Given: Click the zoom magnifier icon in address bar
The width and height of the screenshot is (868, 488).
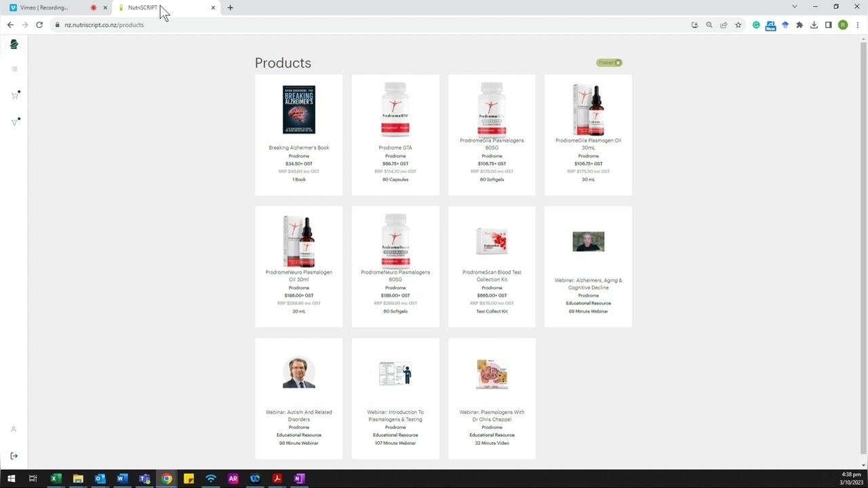Looking at the screenshot, I should tap(709, 25).
